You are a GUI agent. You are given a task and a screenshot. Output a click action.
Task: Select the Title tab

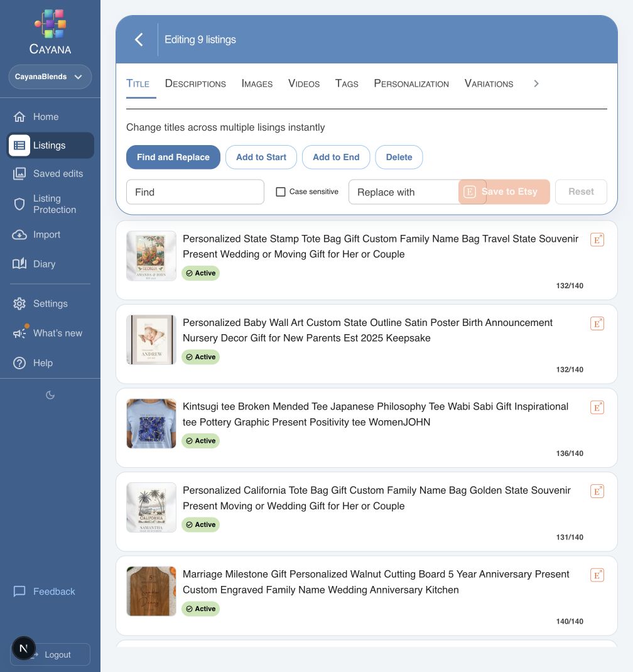point(138,84)
